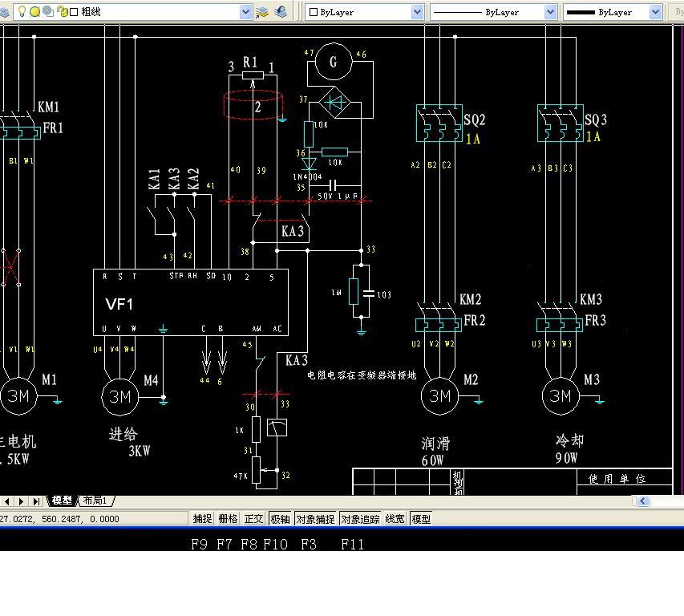Click the FR1 relay label
684x616 pixels.
coord(53,128)
